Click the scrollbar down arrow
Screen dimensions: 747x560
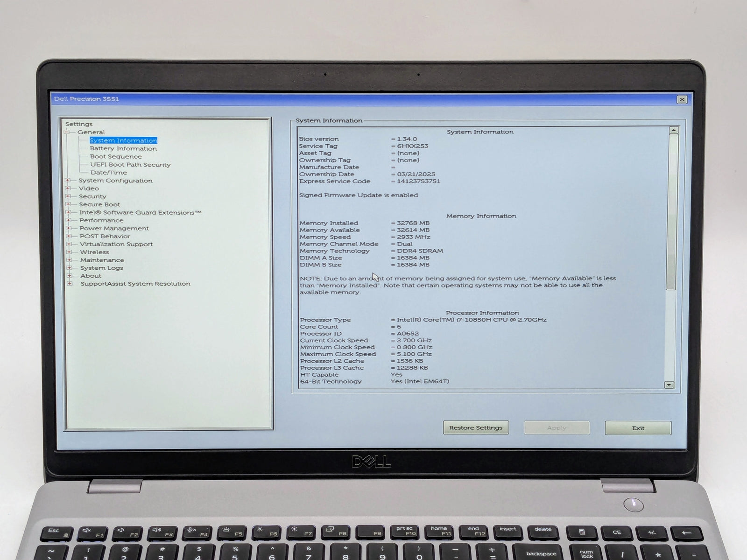click(669, 385)
